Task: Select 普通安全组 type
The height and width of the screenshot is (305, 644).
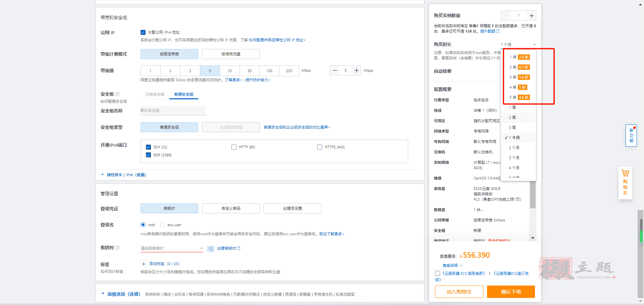Action: pyautogui.click(x=169, y=127)
